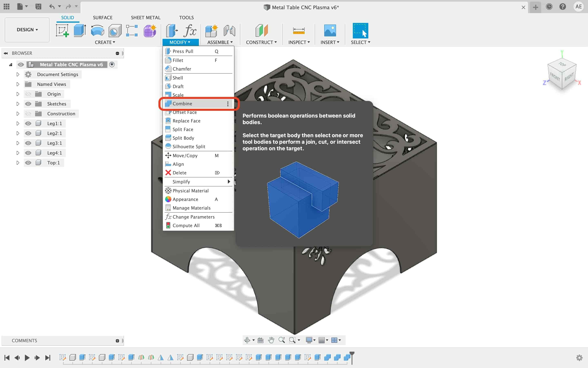The image size is (588, 368).
Task: Open timeline settings gear icon
Action: tap(579, 358)
